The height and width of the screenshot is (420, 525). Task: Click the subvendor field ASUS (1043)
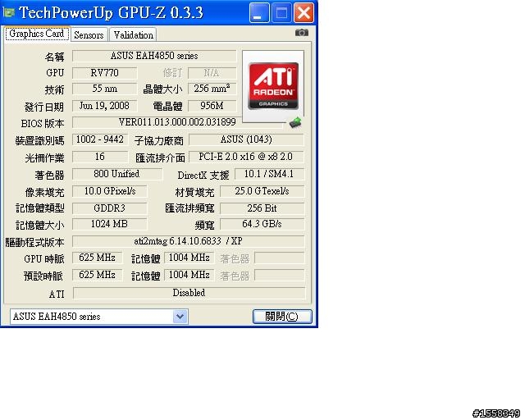[246, 139]
